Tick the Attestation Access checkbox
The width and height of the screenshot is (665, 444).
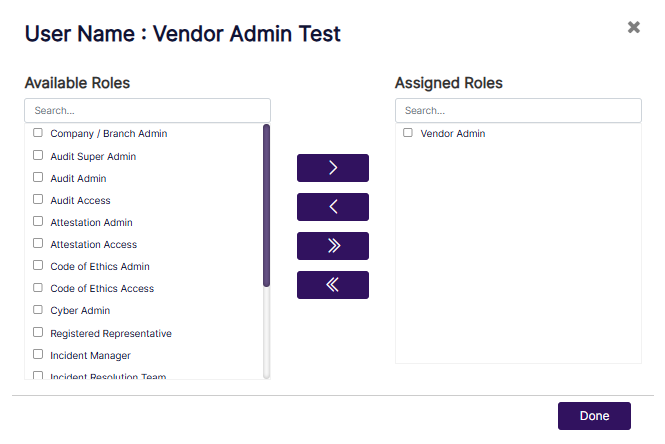tap(38, 243)
